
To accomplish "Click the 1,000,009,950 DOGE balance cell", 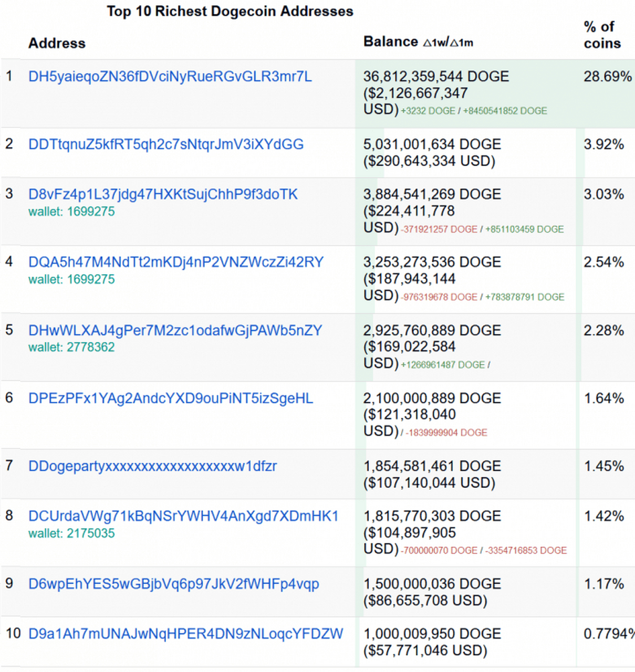I will [x=466, y=642].
